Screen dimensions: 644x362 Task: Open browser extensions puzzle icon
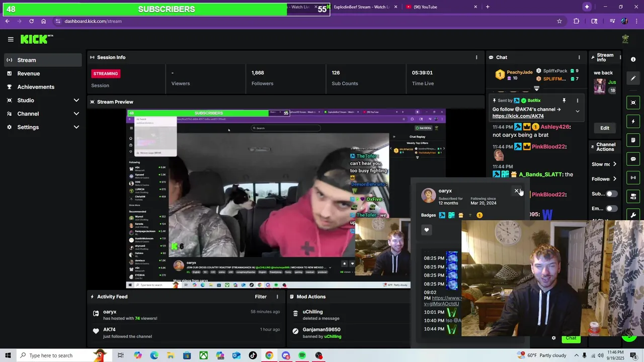point(577,21)
